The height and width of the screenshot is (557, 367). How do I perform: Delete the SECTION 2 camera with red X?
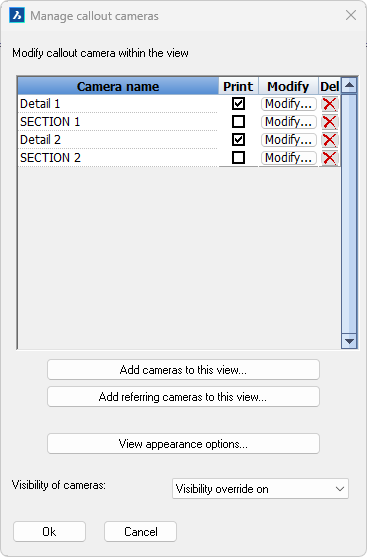[329, 158]
